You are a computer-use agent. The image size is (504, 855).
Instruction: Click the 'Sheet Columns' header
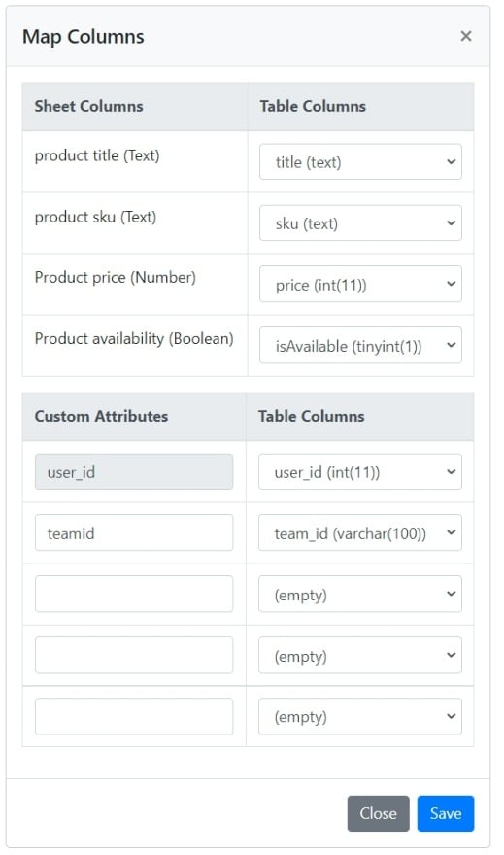coord(88,106)
